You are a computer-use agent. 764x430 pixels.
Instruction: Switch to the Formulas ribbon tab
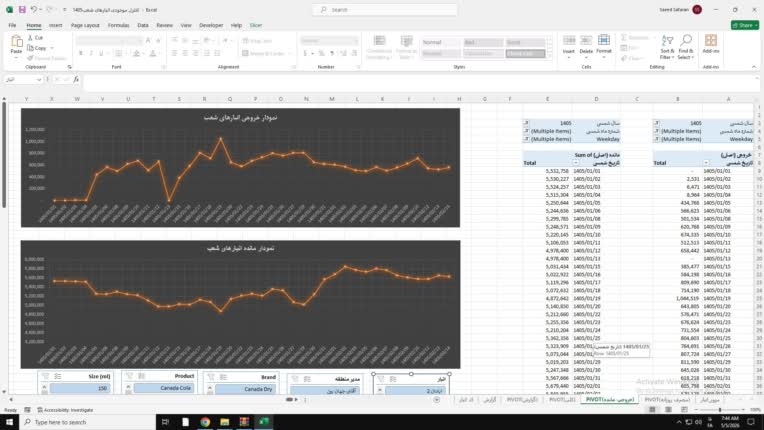[118, 25]
